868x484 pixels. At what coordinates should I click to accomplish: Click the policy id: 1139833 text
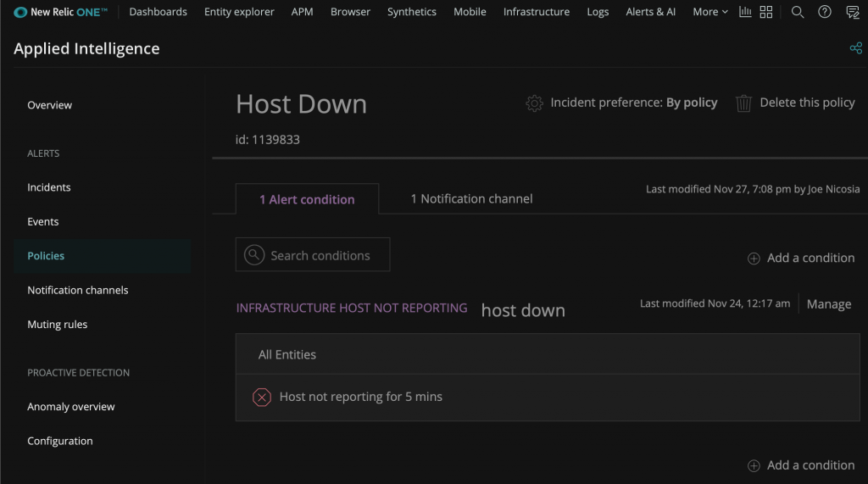click(x=267, y=140)
